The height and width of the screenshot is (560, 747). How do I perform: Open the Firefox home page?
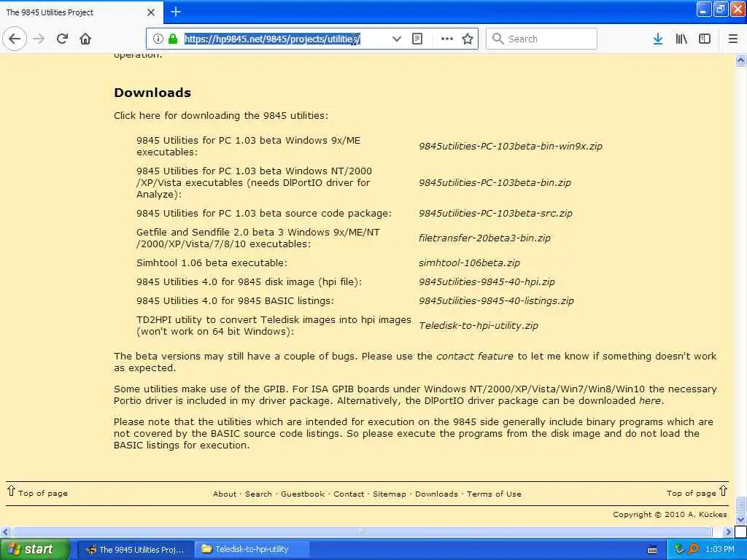click(85, 39)
